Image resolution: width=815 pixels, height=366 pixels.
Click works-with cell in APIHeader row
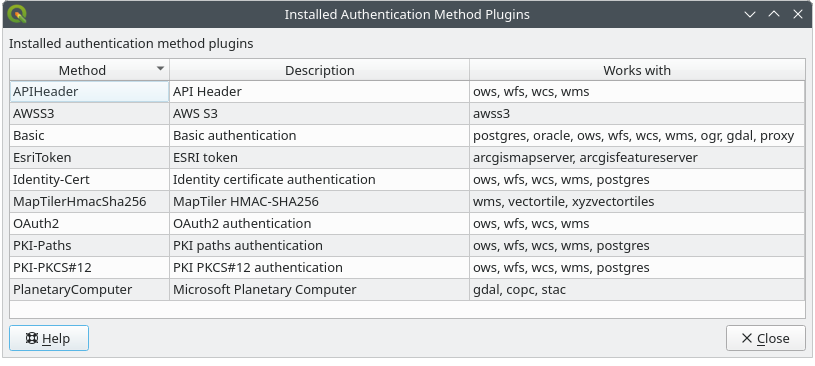(x=637, y=92)
